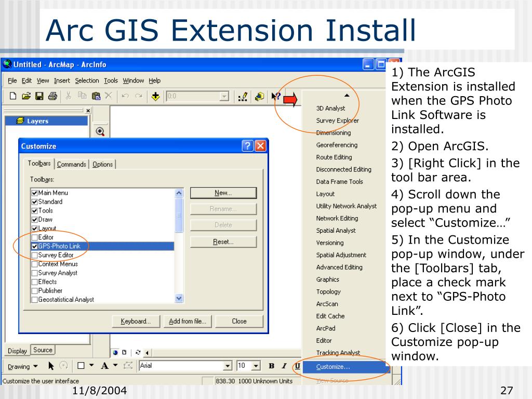Toggle Underline text formatting
Image resolution: width=532 pixels, height=399 pixels.
click(297, 366)
